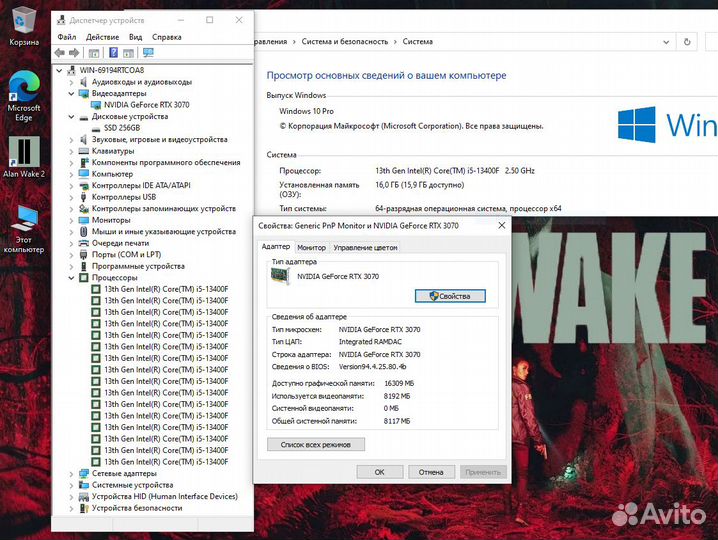Click OK in the properties dialog

tap(380, 472)
